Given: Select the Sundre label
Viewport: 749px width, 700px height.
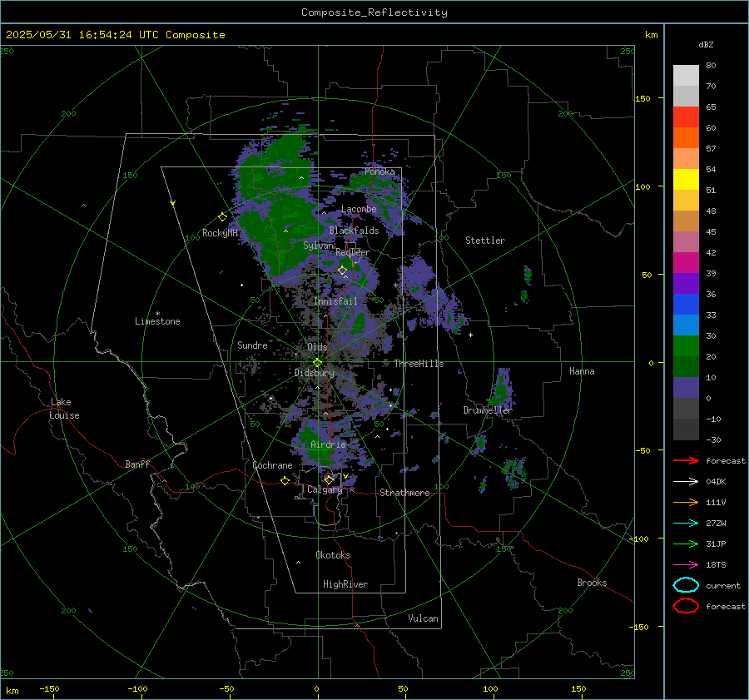Looking at the screenshot, I should click(x=252, y=345).
